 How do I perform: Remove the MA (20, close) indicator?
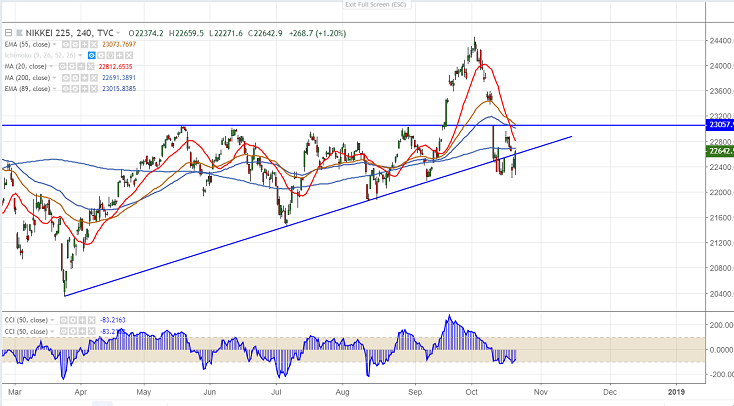pyautogui.click(x=90, y=66)
